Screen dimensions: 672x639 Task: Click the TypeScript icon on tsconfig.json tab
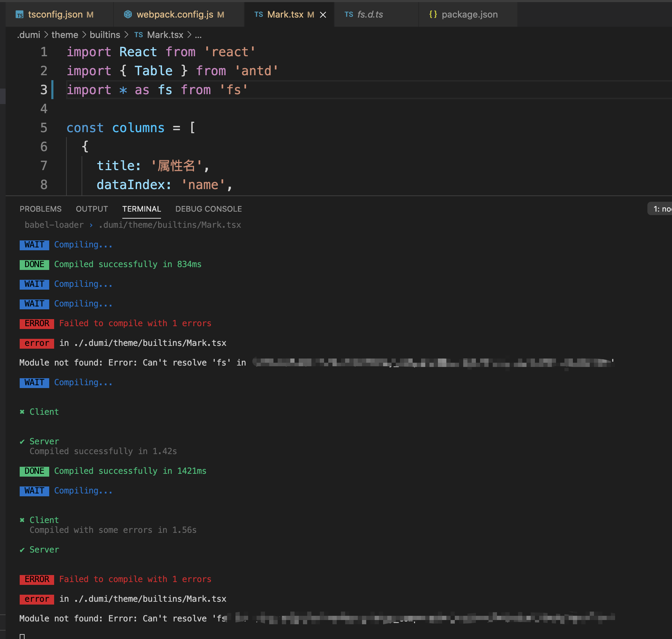19,14
